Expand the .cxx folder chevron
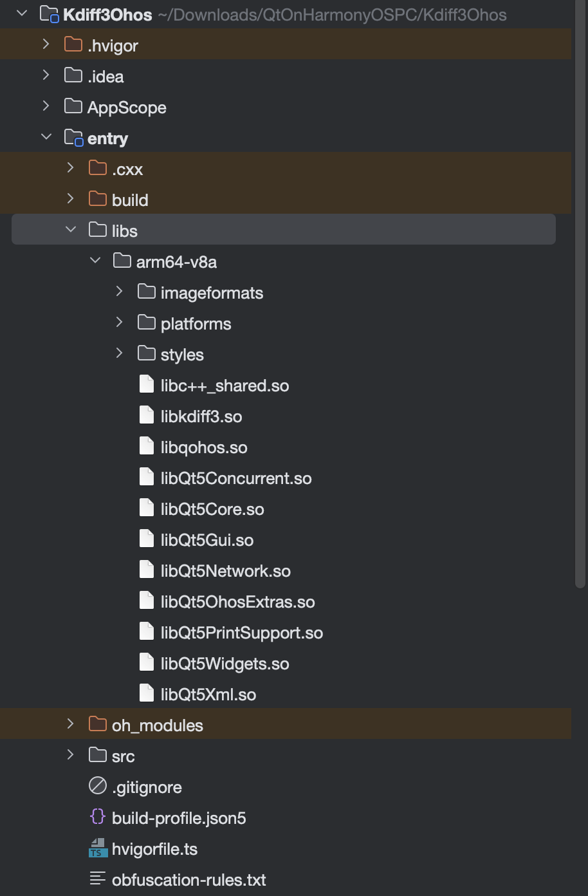This screenshot has height=896, width=588. [x=70, y=167]
